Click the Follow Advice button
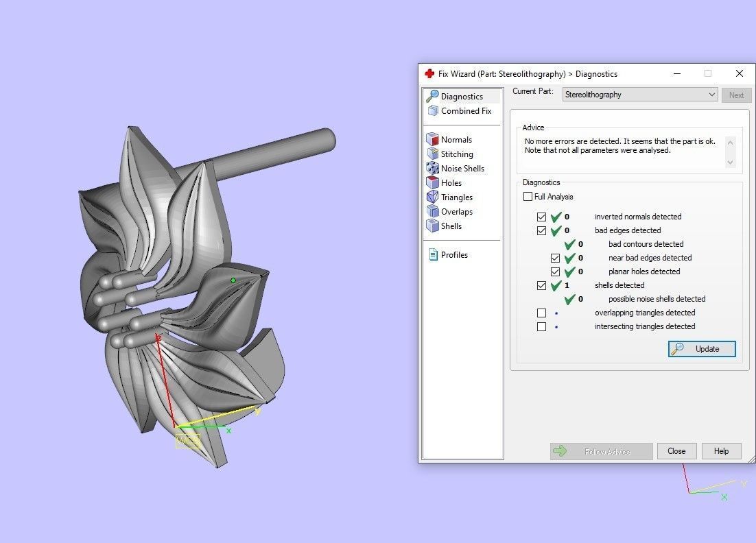 (x=601, y=451)
